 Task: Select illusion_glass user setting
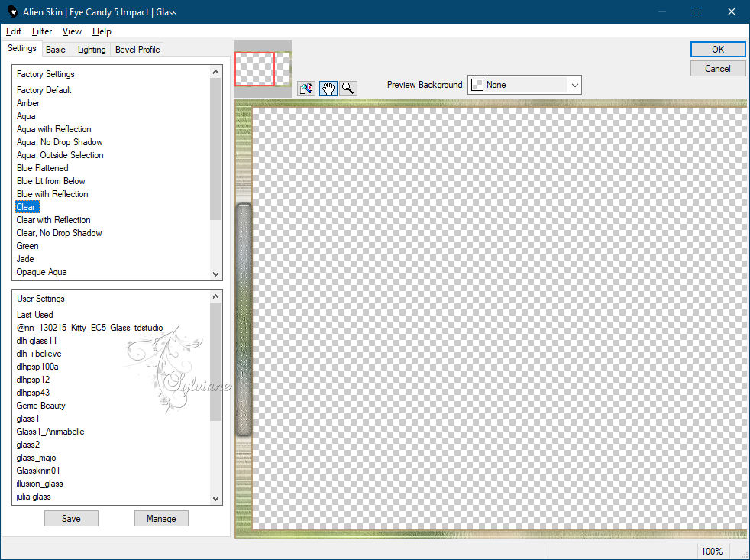(x=40, y=484)
